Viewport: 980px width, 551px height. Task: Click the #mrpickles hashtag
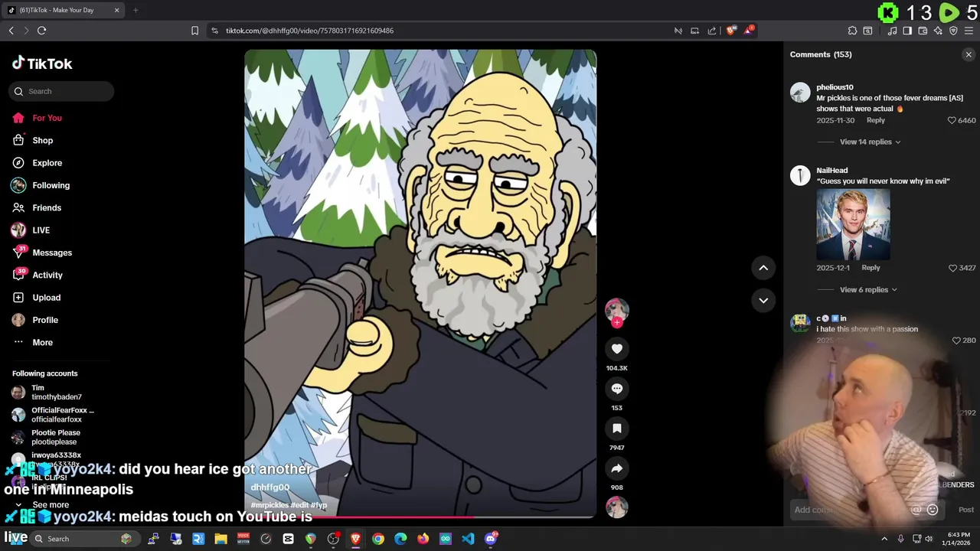pos(269,505)
